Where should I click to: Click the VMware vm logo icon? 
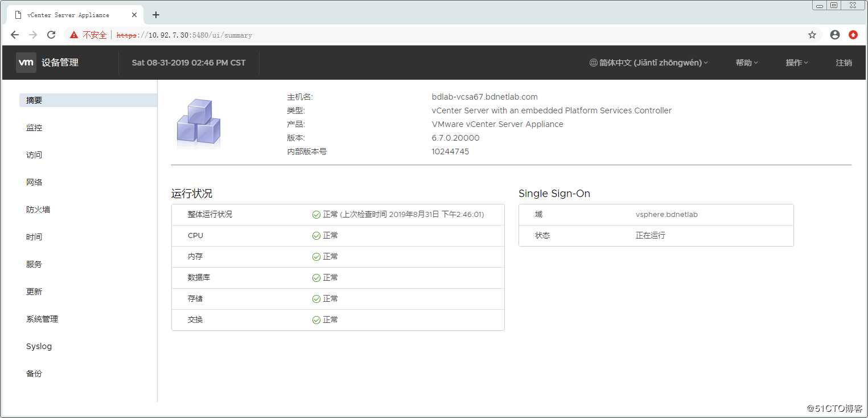26,63
